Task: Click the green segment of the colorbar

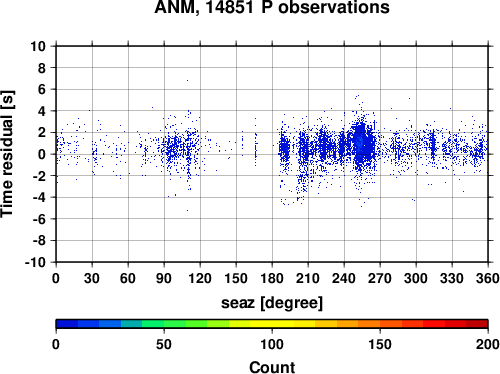Action: 174,324
